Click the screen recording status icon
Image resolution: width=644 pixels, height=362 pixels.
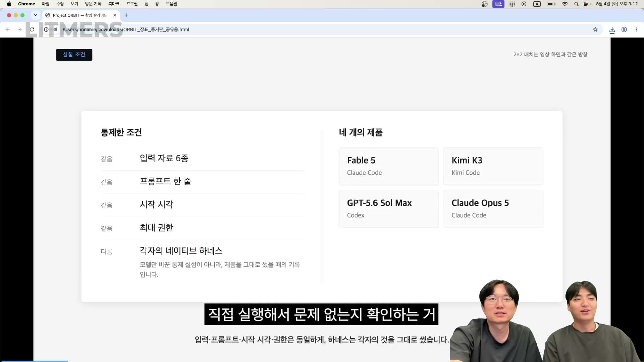click(498, 4)
